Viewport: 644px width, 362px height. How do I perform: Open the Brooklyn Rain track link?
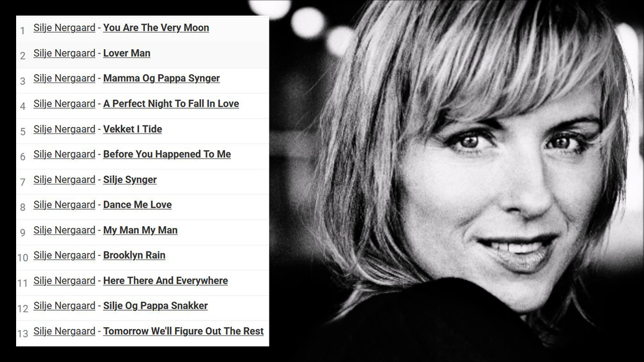tap(134, 255)
